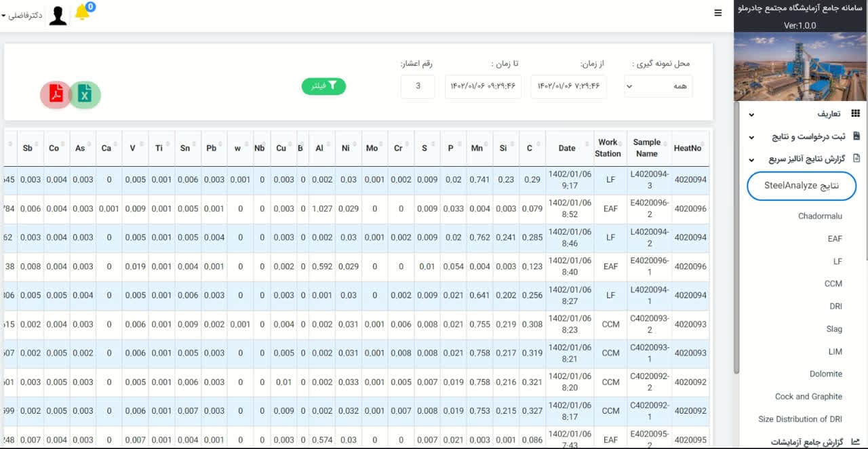Sort table by Si column

pos(505,148)
